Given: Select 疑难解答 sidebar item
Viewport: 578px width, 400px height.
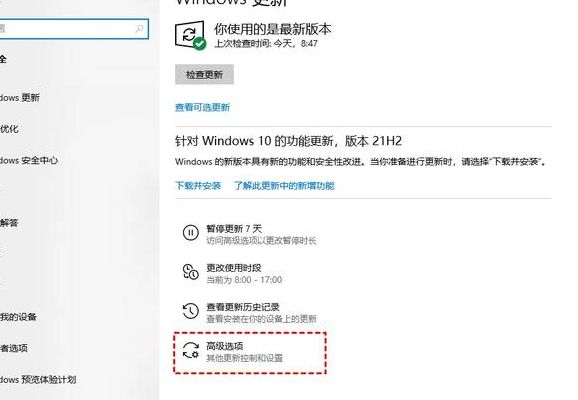Looking at the screenshot, I should click(9, 223).
